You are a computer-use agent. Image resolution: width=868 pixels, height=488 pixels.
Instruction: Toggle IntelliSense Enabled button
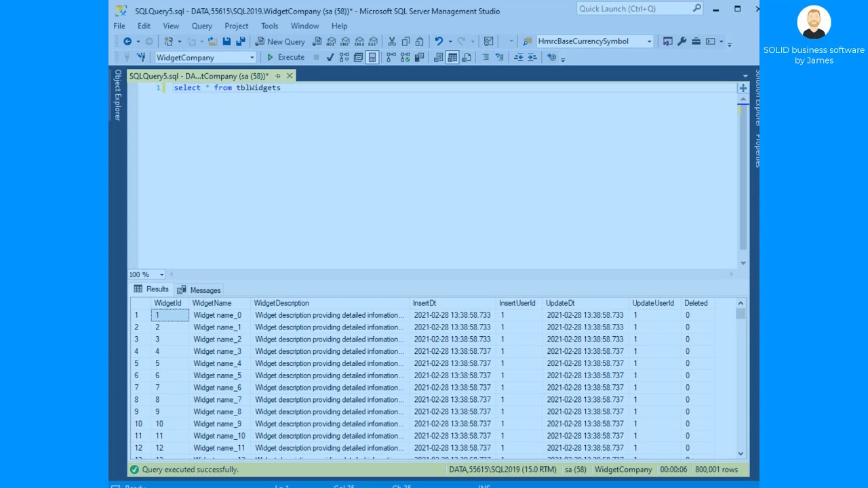[372, 58]
